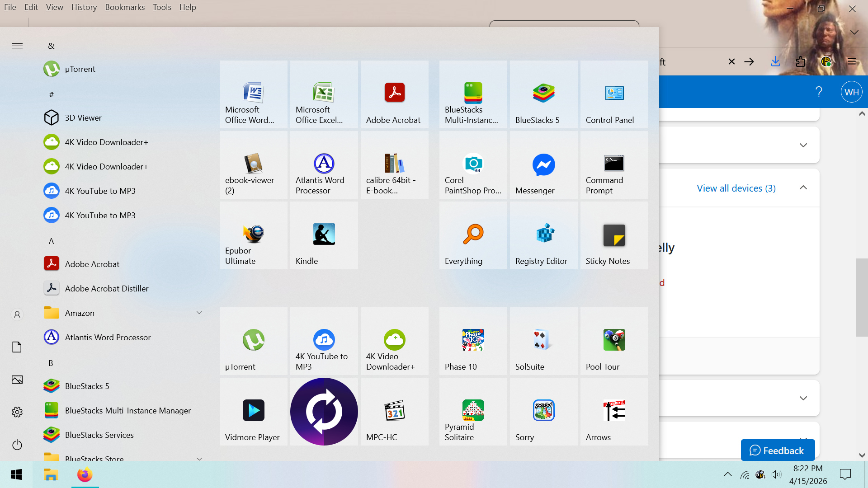This screenshot has height=488, width=868.
Task: Launch the ebook-viewer (2) tile
Action: [254, 165]
